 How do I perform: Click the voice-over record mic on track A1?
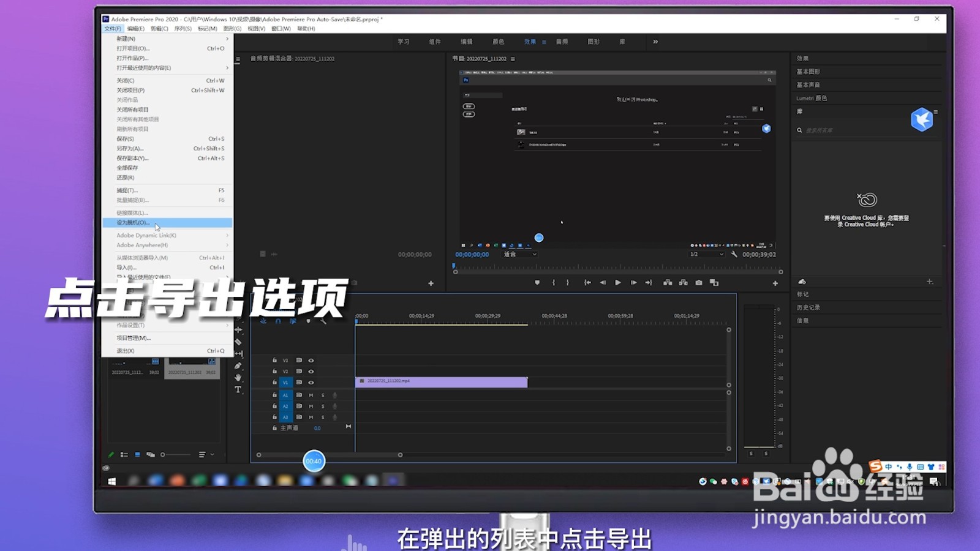tap(334, 395)
